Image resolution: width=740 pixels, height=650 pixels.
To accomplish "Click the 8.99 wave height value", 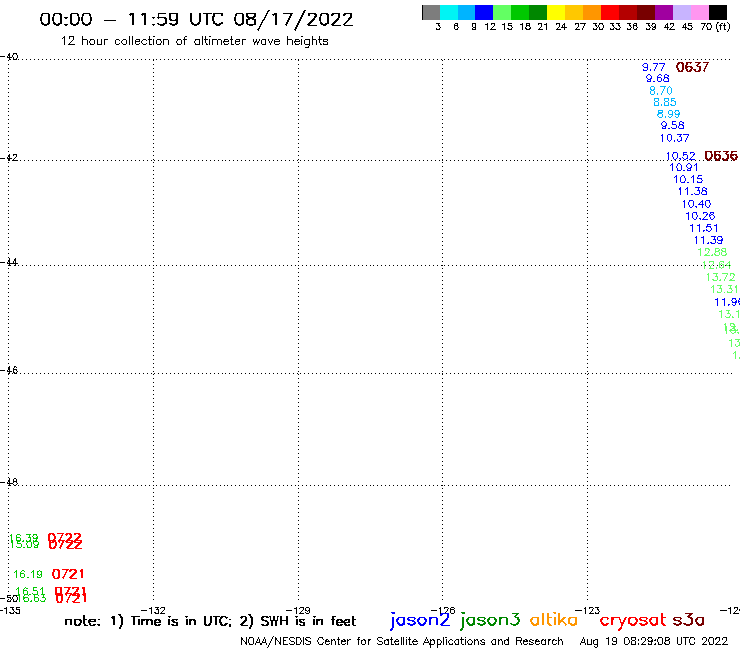I will tap(668, 114).
